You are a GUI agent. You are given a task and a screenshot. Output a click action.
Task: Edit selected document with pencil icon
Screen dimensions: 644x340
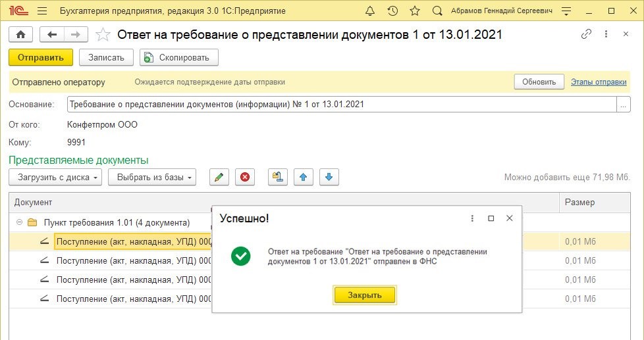(x=219, y=177)
